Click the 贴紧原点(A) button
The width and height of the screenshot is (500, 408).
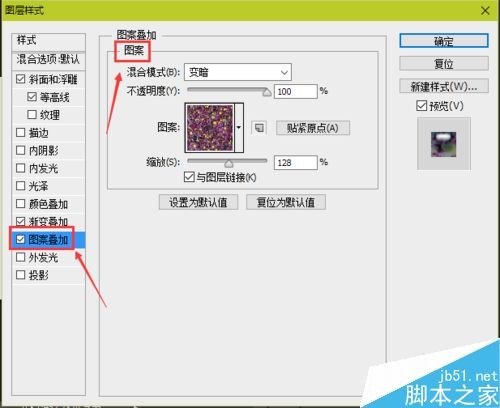click(x=313, y=128)
